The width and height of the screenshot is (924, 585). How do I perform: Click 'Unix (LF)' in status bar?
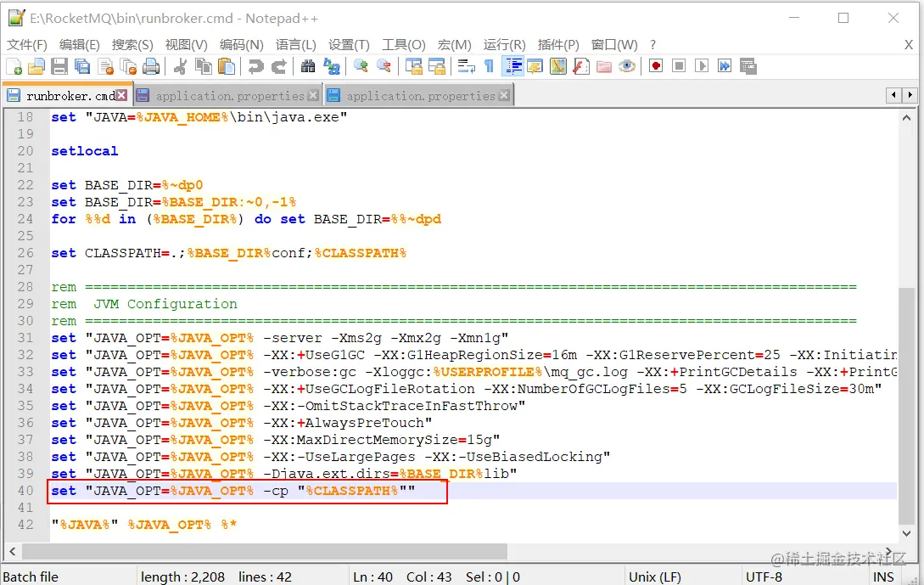[x=655, y=577]
